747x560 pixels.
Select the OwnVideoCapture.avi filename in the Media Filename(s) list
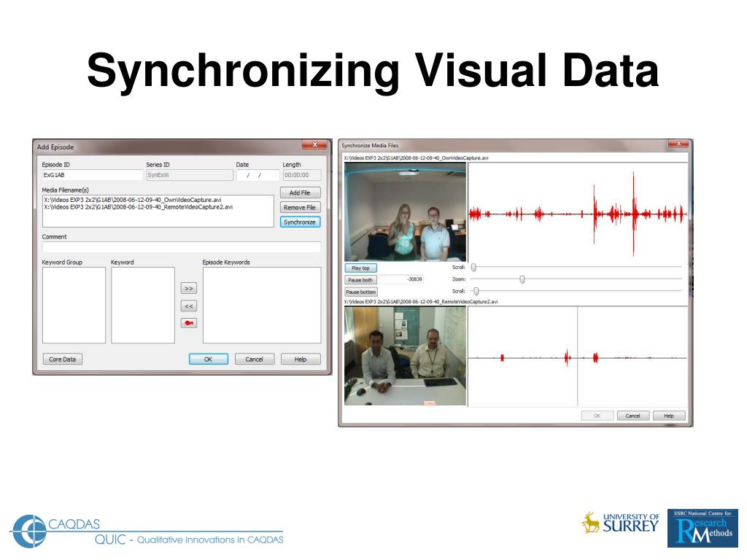pos(133,200)
